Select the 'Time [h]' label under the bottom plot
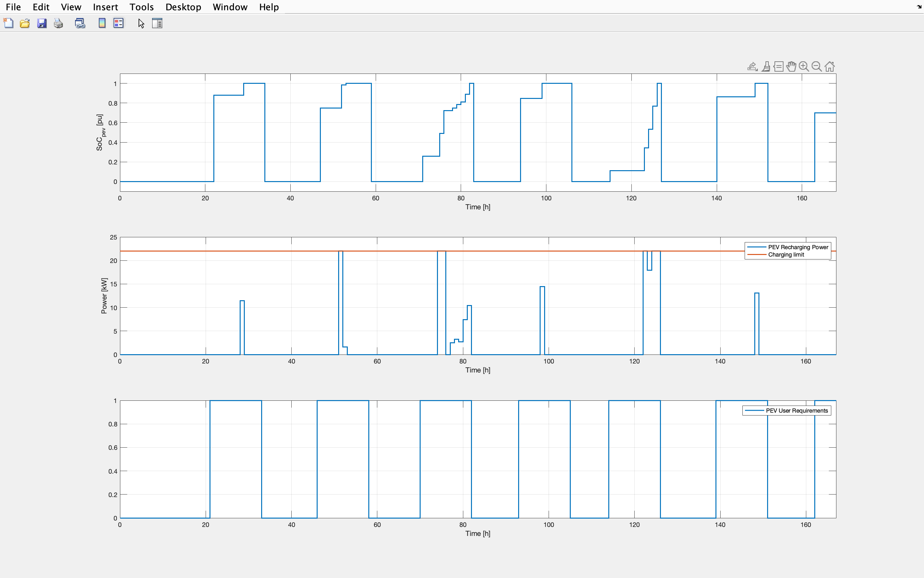This screenshot has height=578, width=924. tap(478, 533)
